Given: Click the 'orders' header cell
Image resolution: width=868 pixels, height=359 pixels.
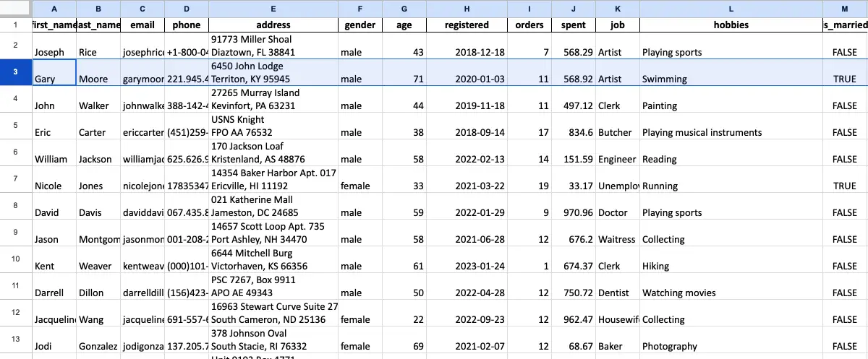Looking at the screenshot, I should [529, 25].
